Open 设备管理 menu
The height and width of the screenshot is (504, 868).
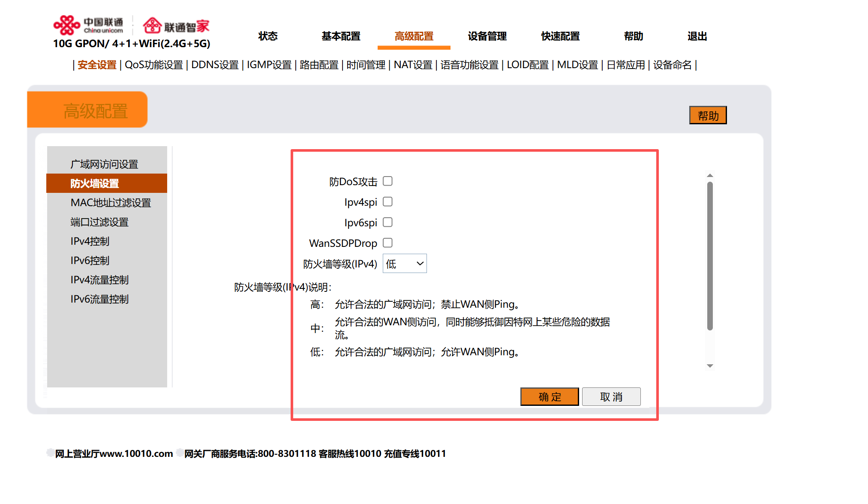pos(487,36)
